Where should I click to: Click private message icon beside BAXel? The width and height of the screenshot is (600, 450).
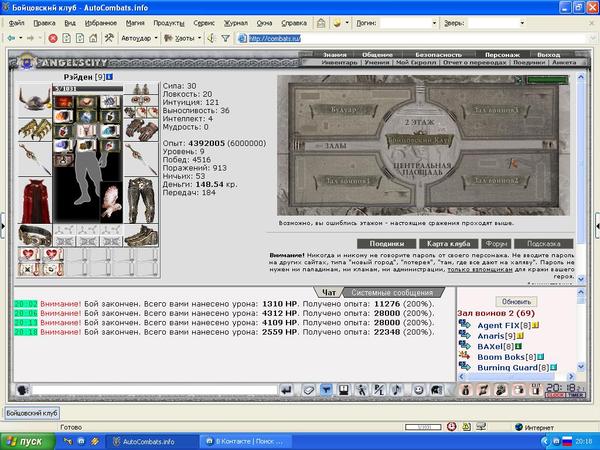click(465, 345)
